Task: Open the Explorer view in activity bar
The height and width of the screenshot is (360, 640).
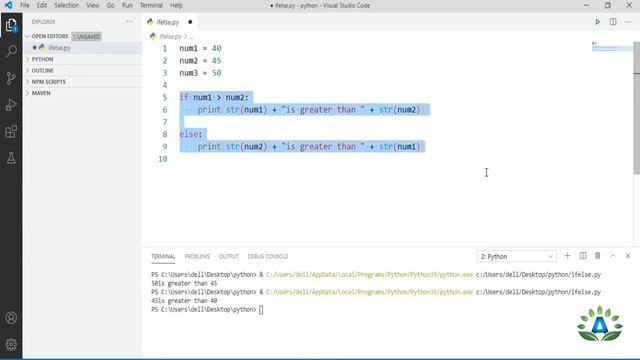Action: [x=11, y=26]
